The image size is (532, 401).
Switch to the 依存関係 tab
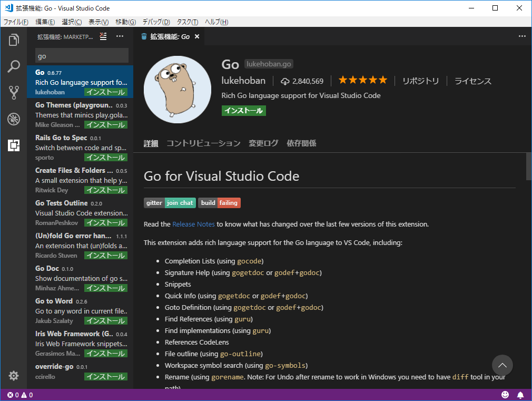click(301, 143)
